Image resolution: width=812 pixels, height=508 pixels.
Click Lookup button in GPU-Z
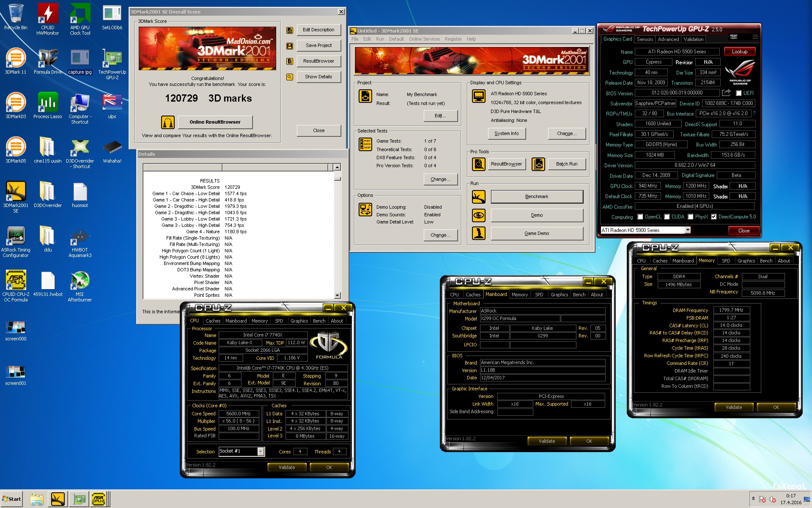tap(740, 52)
